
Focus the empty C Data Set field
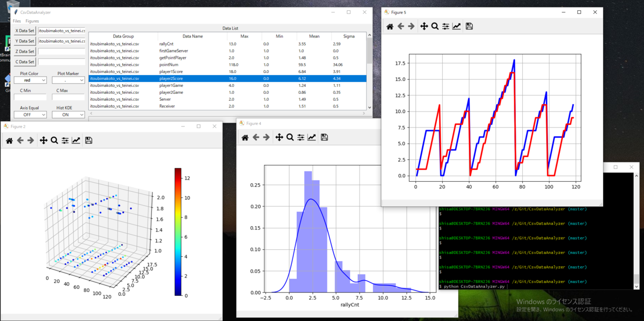click(61, 62)
